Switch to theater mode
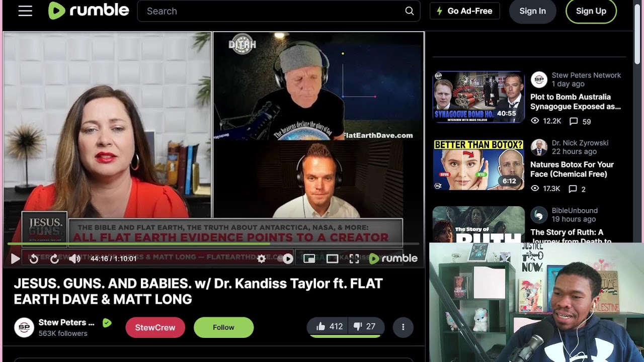Screen dimensions: 644x362 (x=332, y=258)
